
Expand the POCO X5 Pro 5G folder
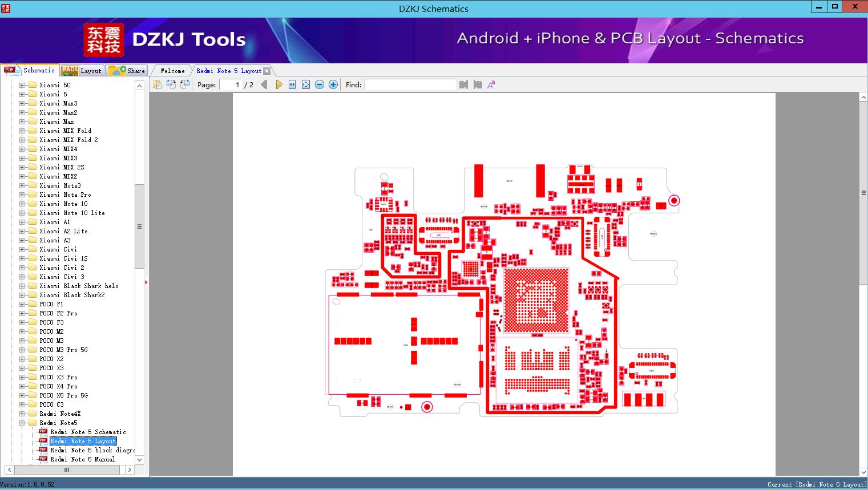tap(22, 395)
